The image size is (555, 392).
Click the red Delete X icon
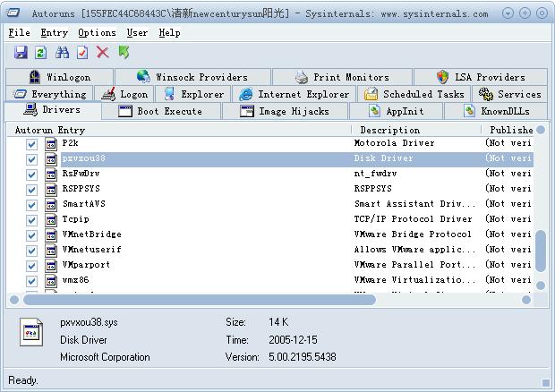(x=103, y=53)
